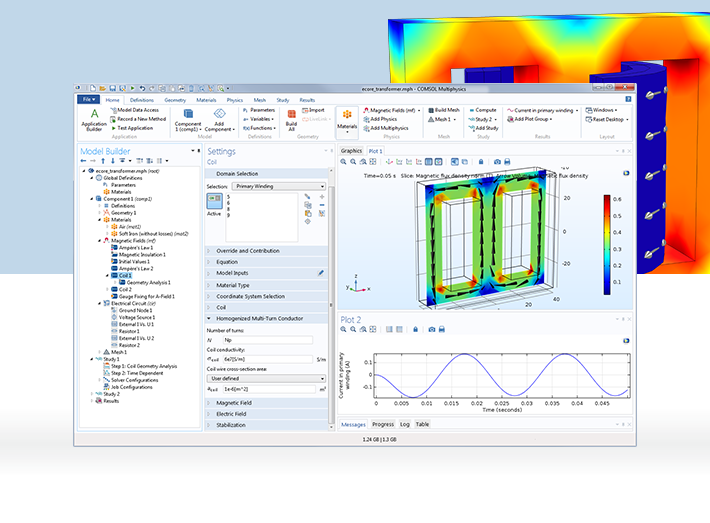710x523 pixels.
Task: Click add to selection plus icon
Action: [322, 197]
